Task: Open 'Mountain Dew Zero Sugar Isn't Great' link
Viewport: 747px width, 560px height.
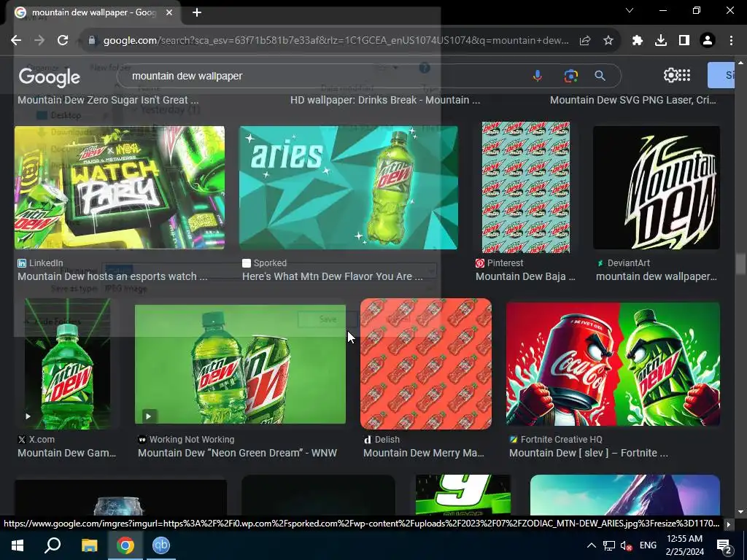Action: pos(108,100)
